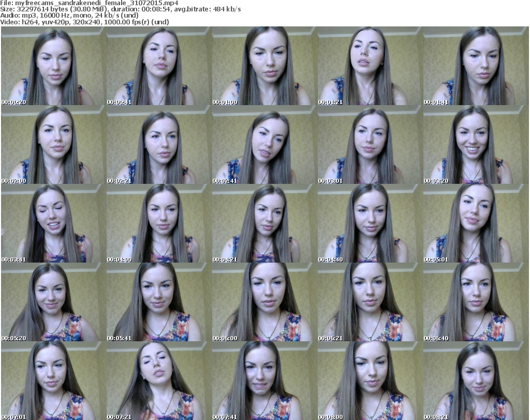The image size is (530, 420).
Task: Click the frame at 00:05:01
Action: click(476, 224)
